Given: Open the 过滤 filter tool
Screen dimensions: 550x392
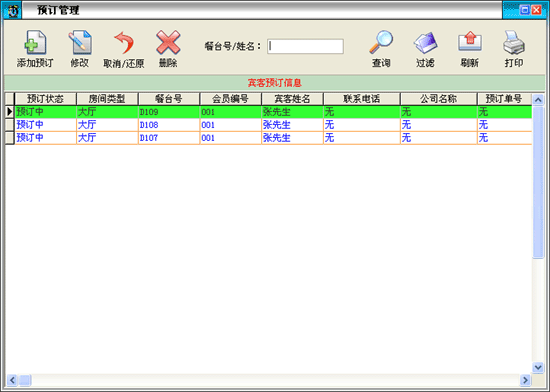Looking at the screenshot, I should [425, 43].
